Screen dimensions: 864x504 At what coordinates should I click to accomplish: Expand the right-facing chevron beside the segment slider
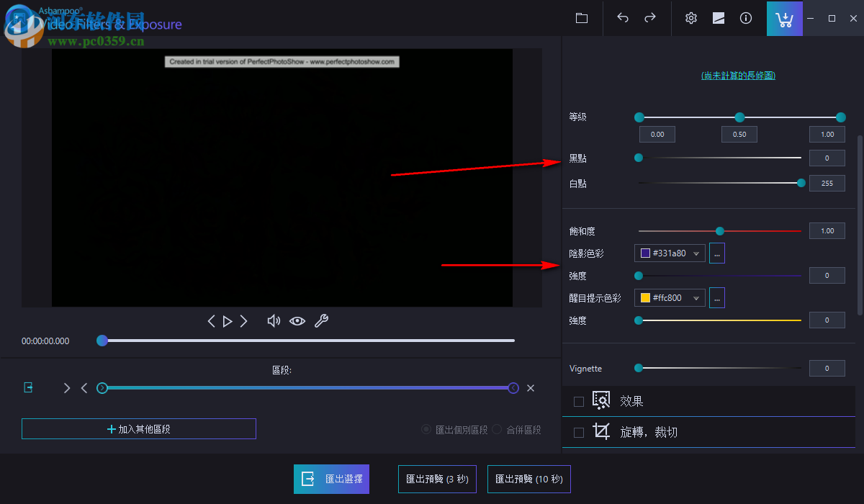66,387
